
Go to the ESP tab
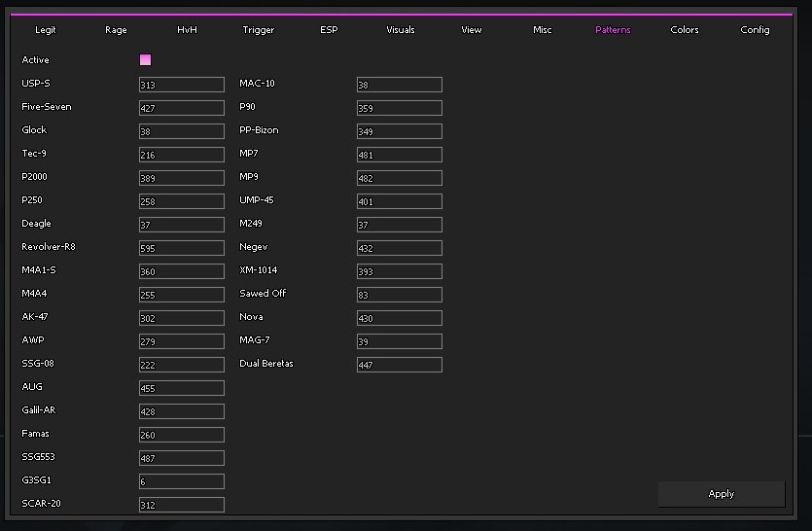[x=330, y=30]
